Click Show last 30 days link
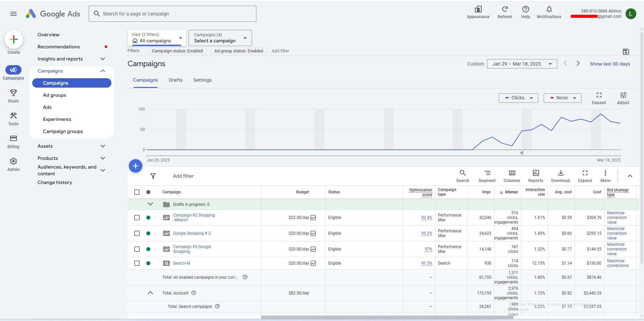The width and height of the screenshot is (644, 321). (x=610, y=64)
